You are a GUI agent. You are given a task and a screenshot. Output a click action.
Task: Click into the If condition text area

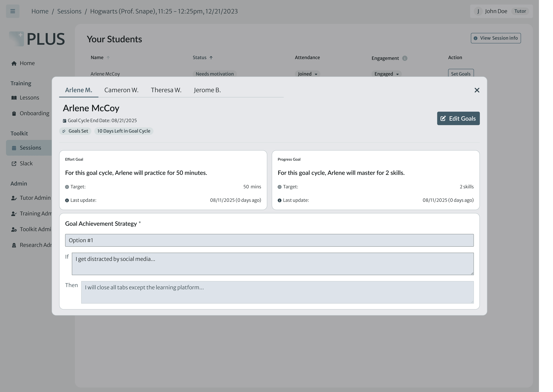click(x=273, y=264)
